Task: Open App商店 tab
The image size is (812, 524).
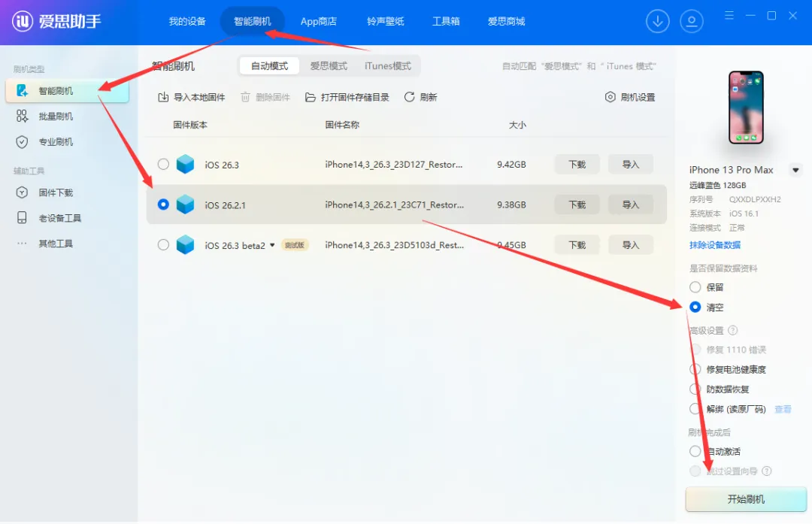Action: (x=319, y=21)
